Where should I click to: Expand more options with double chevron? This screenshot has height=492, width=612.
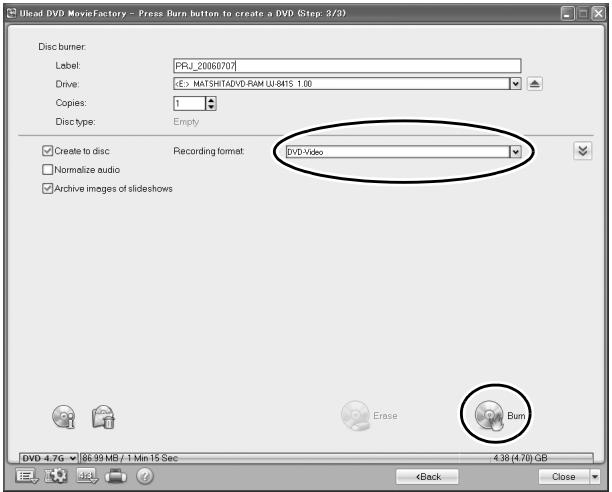[x=583, y=151]
